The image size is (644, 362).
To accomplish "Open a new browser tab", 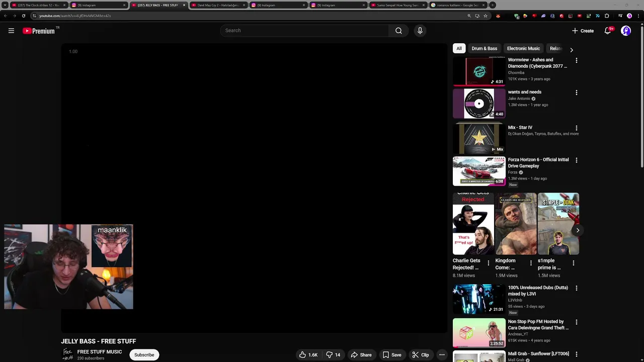I will pyautogui.click(x=493, y=5).
